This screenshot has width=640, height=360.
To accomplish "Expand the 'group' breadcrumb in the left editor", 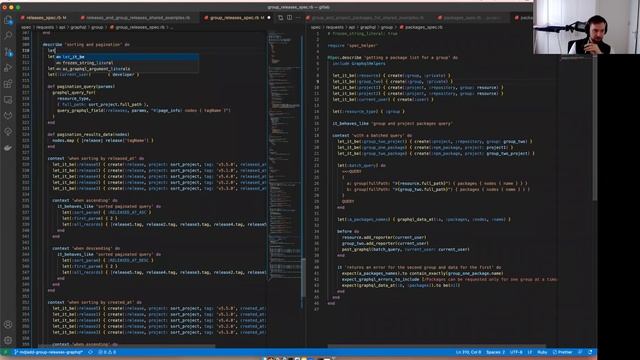I will (97, 27).
